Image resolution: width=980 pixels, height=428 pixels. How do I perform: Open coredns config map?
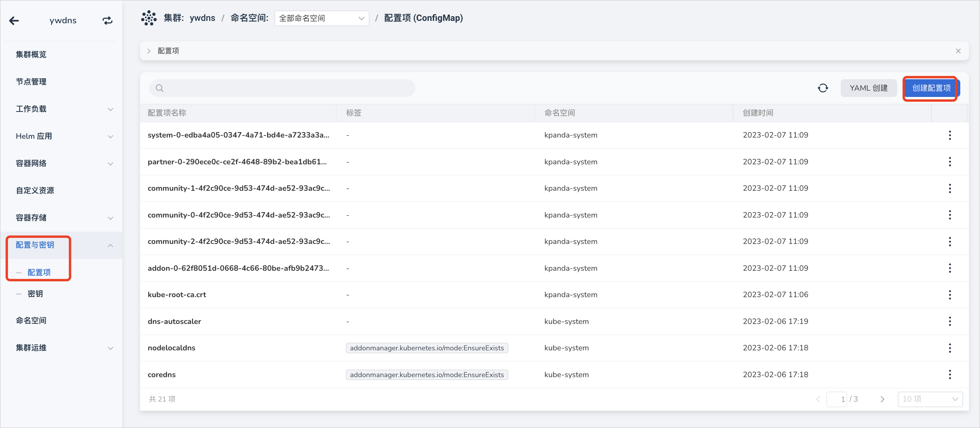[x=162, y=374]
